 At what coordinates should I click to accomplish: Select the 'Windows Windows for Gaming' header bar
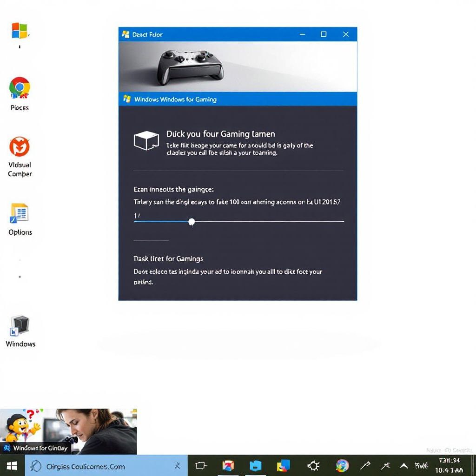pos(238,99)
